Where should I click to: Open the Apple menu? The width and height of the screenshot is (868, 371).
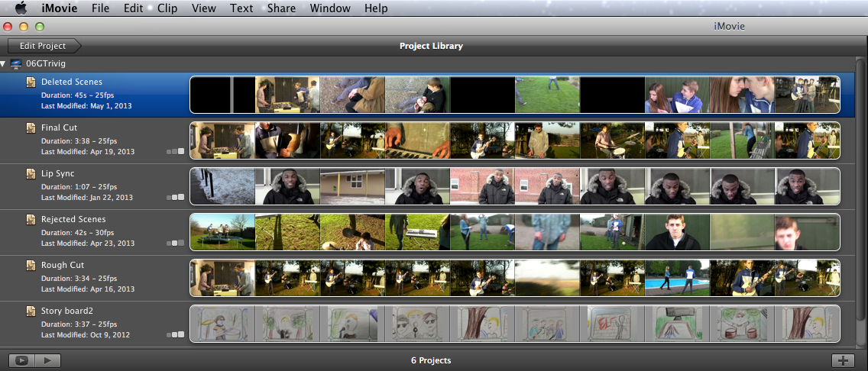click(21, 8)
